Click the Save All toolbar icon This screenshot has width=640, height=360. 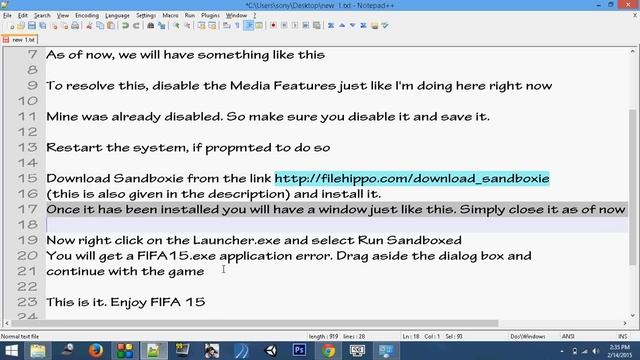coord(42,26)
